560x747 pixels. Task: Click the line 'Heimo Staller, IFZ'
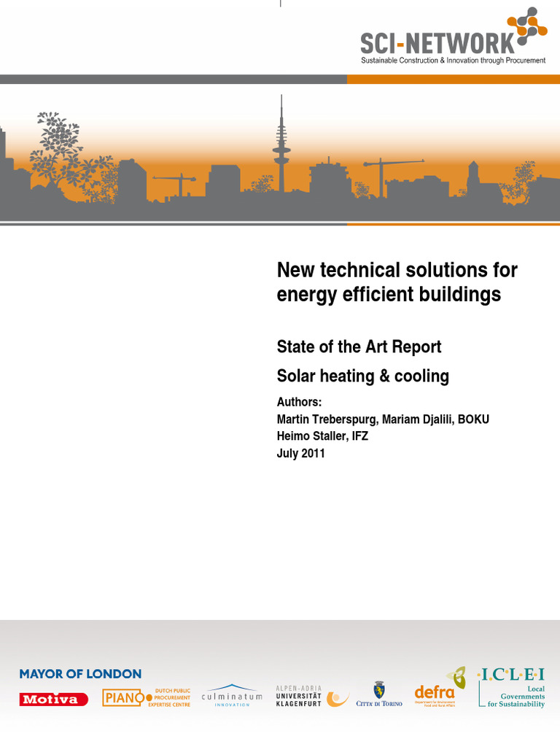322,436
